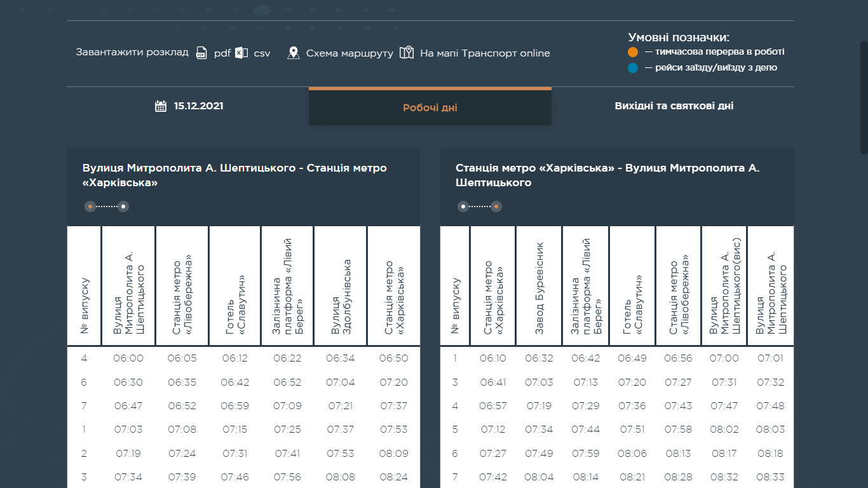868x488 pixels.
Task: Click the left table title Вулиця Митрополита - «Харківська»
Action: coord(234,175)
